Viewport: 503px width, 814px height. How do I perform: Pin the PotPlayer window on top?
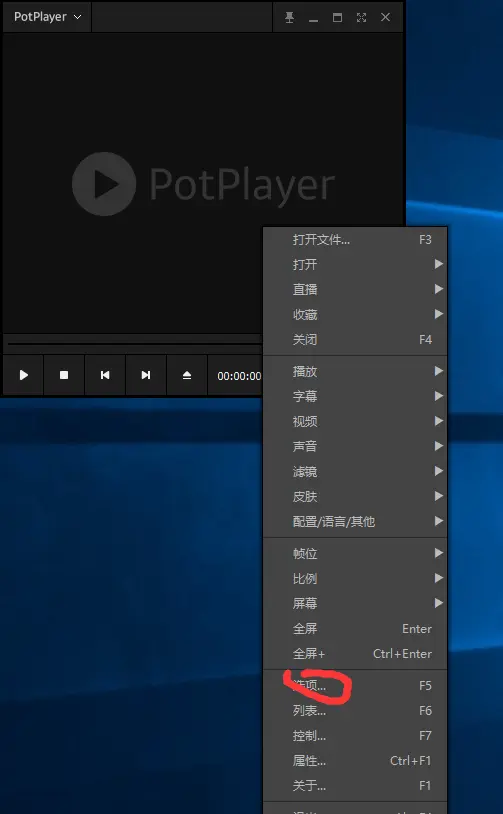point(290,17)
